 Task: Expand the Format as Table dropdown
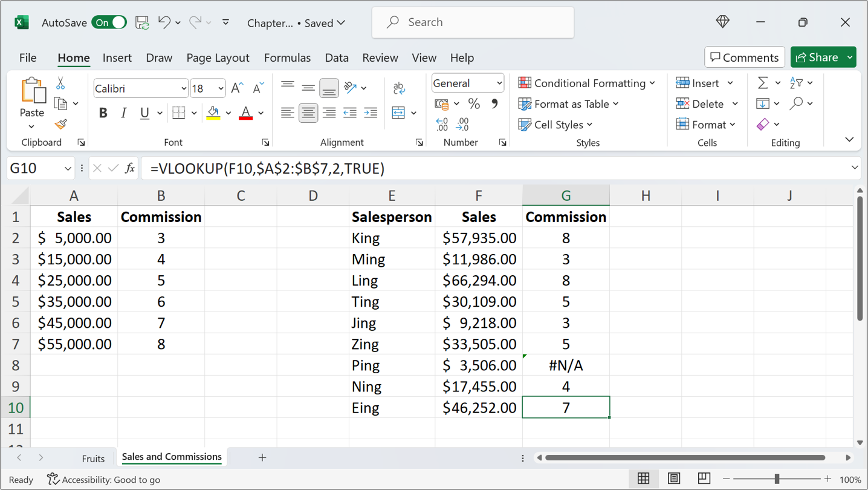point(615,104)
